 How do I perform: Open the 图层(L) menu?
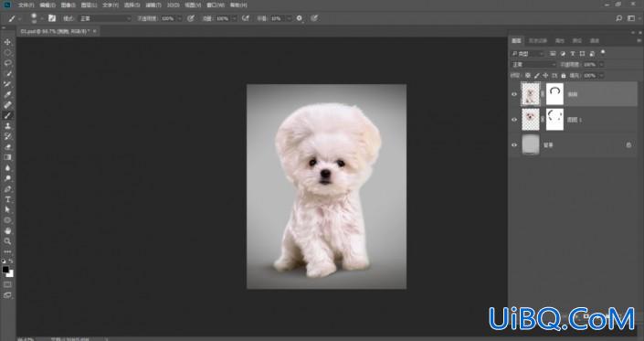click(90, 5)
